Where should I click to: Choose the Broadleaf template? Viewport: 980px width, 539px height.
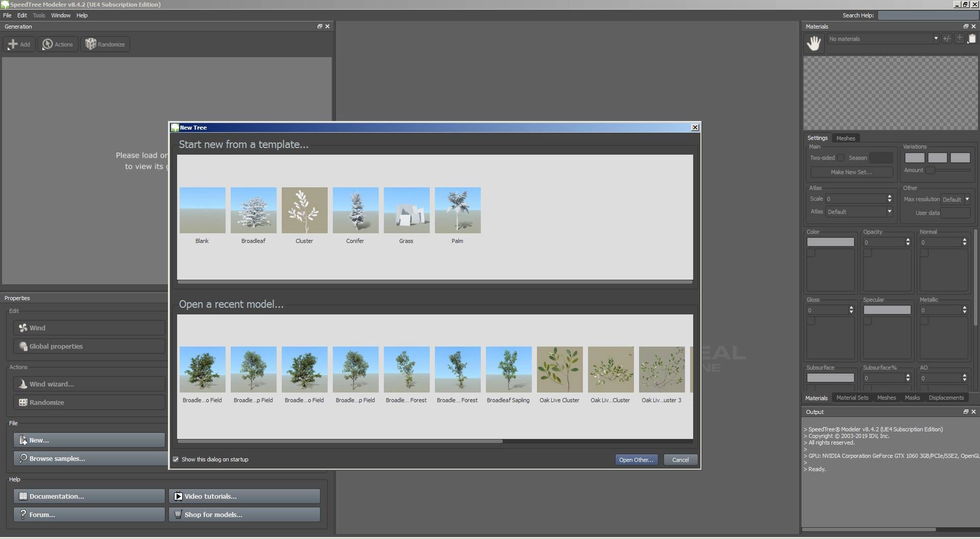pyautogui.click(x=253, y=215)
